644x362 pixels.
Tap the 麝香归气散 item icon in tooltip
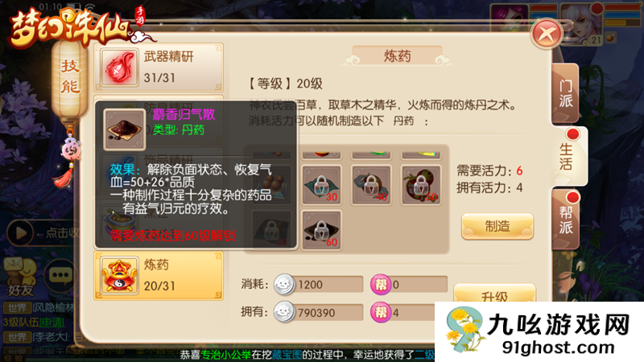(125, 130)
